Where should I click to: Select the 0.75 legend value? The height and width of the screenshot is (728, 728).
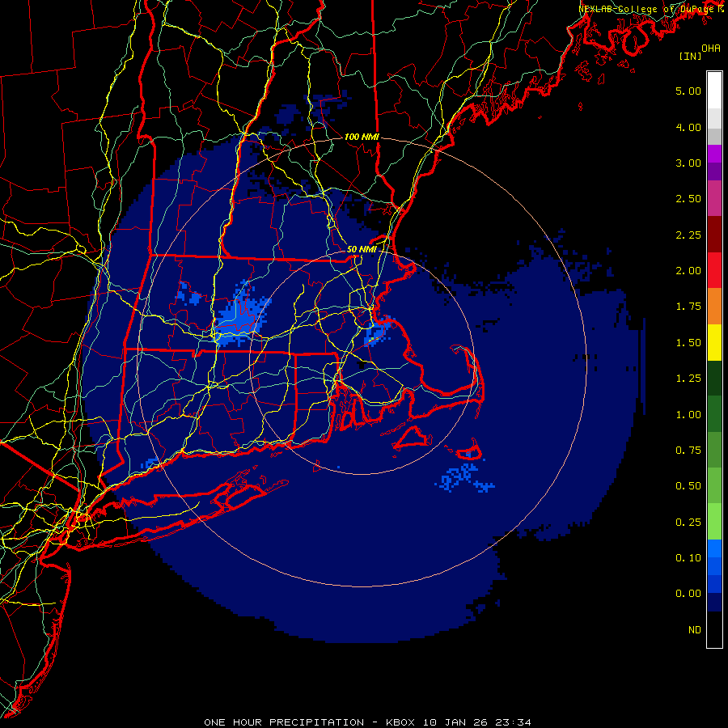coord(688,451)
